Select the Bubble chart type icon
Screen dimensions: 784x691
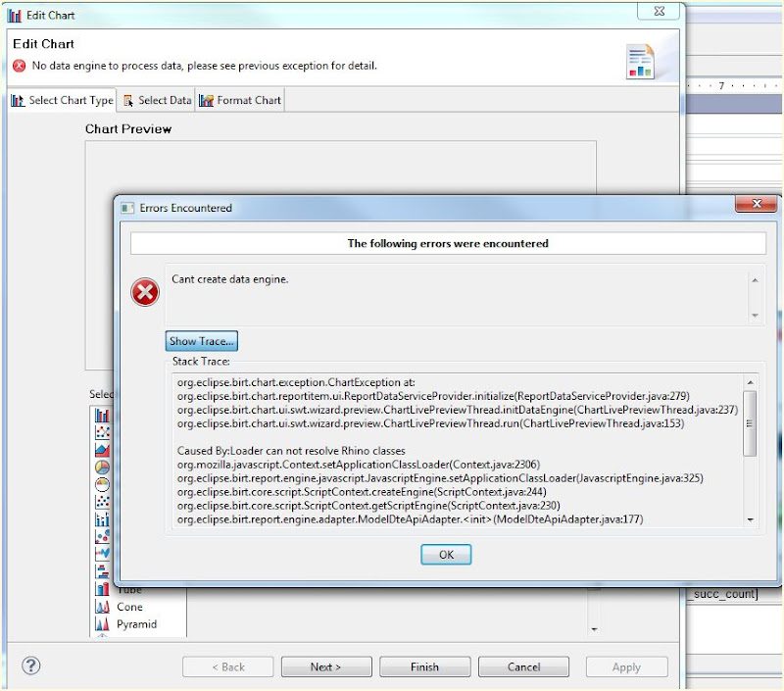click(102, 536)
